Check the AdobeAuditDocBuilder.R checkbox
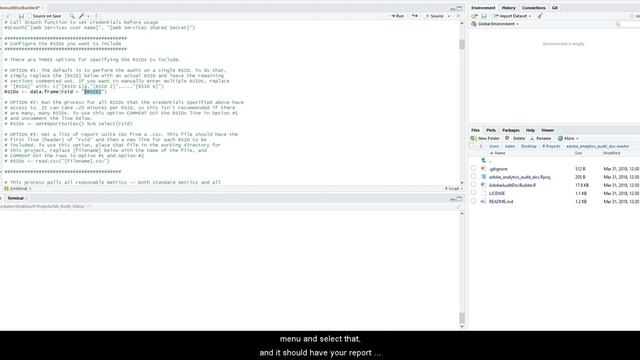640x360 pixels. [x=473, y=185]
